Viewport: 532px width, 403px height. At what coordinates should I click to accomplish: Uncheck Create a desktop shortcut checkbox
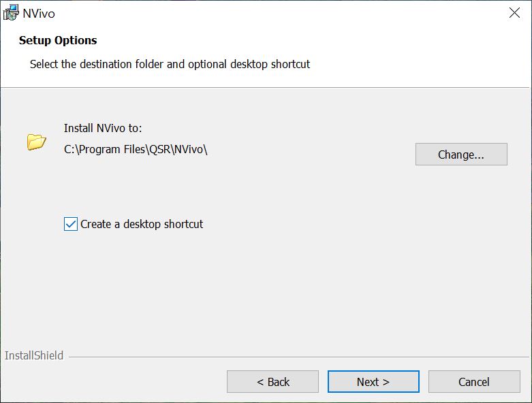71,224
